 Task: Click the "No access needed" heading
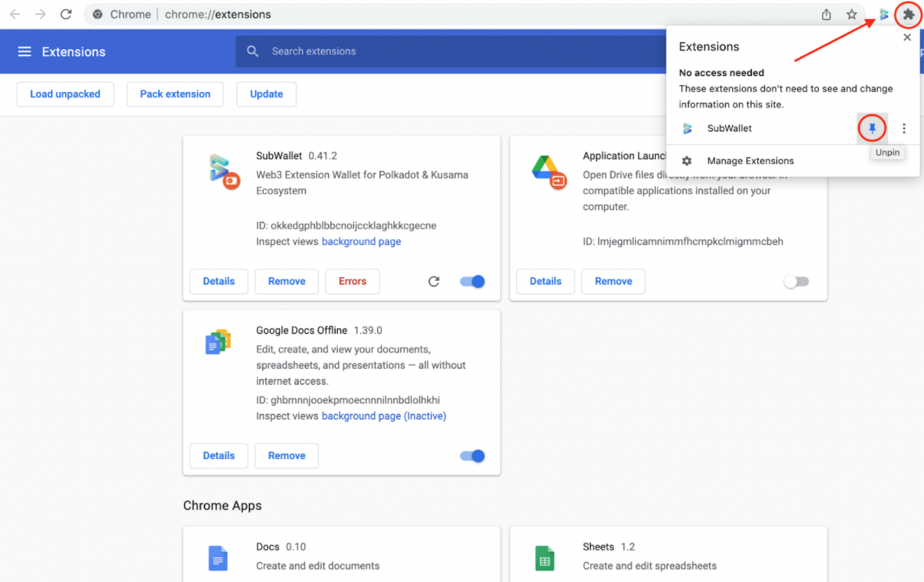[721, 73]
